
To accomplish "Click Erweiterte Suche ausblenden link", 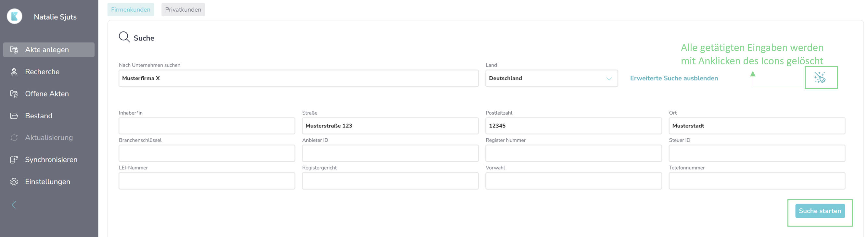I will pyautogui.click(x=674, y=78).
